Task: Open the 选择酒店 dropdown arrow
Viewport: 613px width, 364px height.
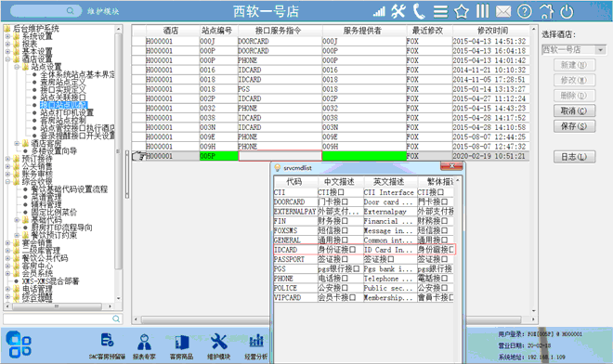Action: (x=601, y=49)
